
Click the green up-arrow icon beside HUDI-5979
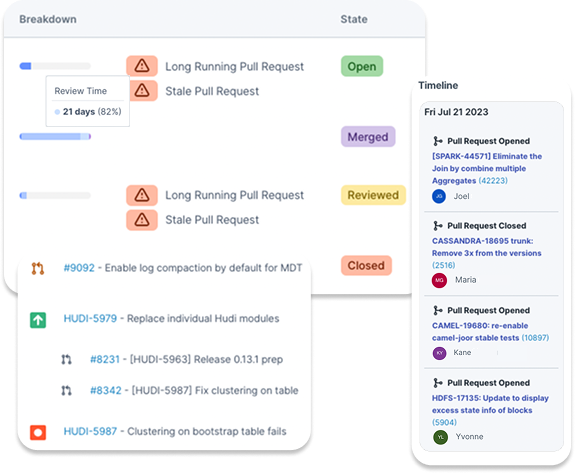pyautogui.click(x=38, y=320)
